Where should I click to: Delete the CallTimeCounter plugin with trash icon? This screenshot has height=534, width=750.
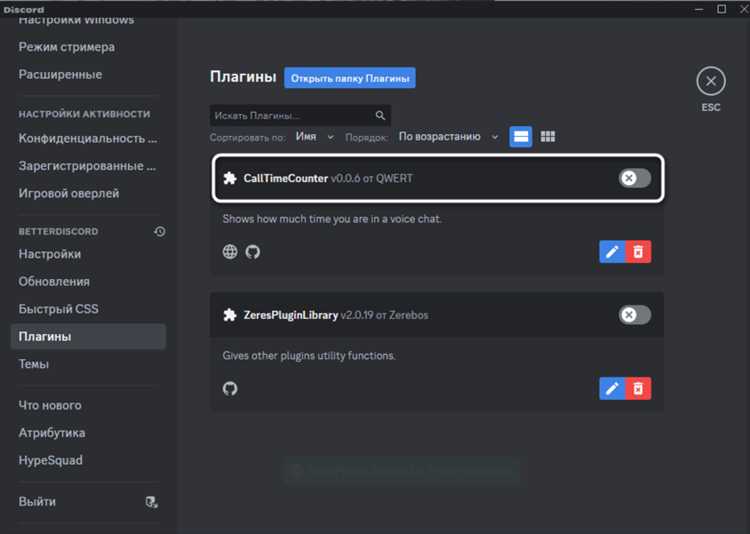[638, 251]
